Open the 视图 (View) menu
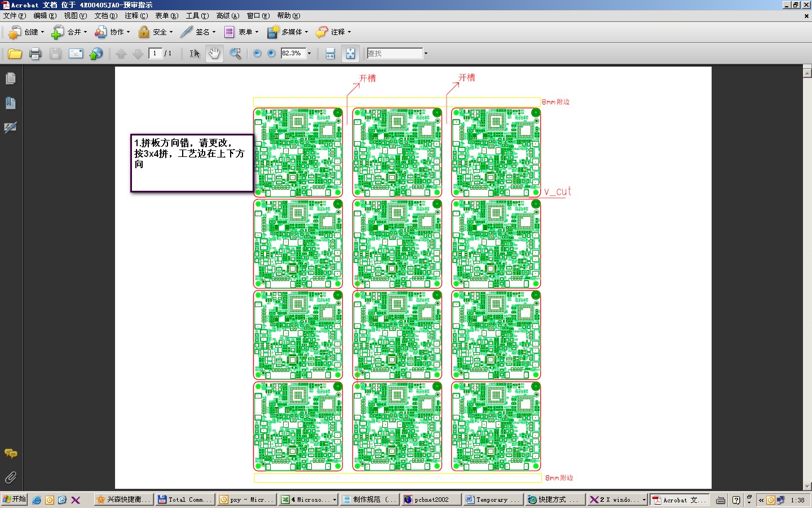The width and height of the screenshot is (812, 508). pos(75,16)
